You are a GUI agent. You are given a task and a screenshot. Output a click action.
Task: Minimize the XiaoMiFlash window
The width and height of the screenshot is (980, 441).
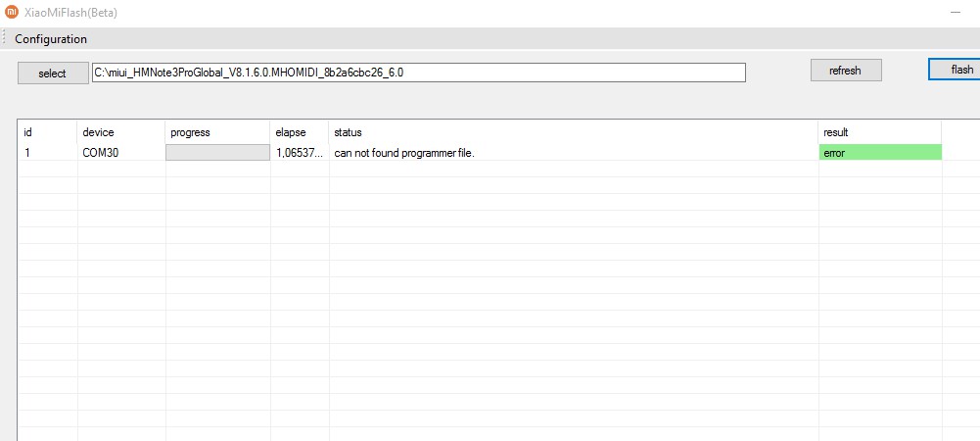955,13
